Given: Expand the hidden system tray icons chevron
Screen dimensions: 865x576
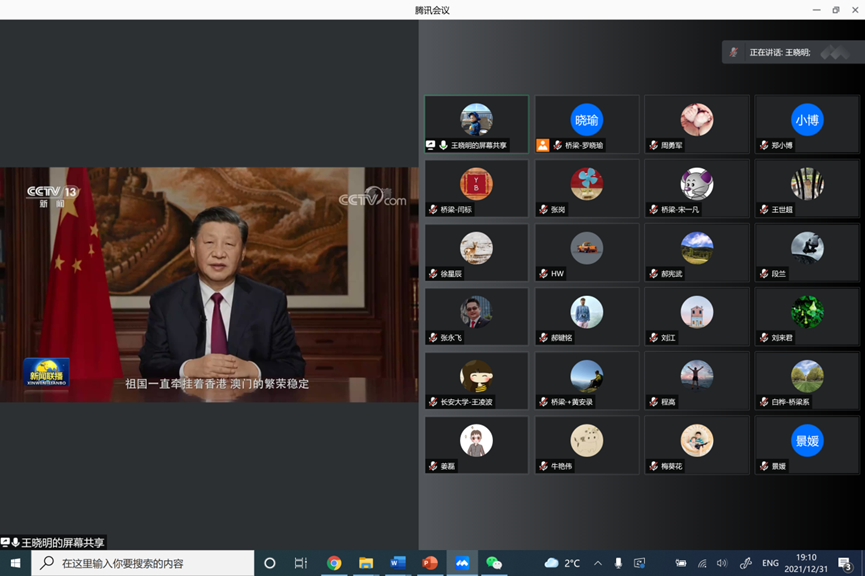Looking at the screenshot, I should (598, 563).
